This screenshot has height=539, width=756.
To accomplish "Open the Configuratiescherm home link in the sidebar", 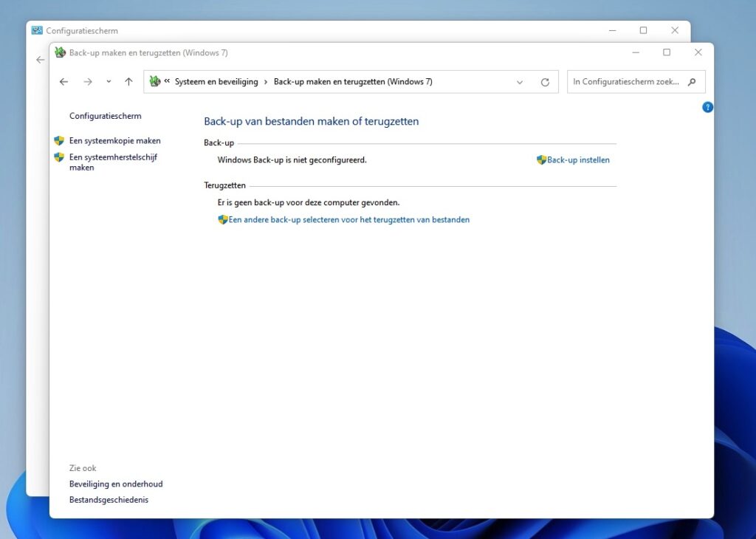I will (x=105, y=116).
